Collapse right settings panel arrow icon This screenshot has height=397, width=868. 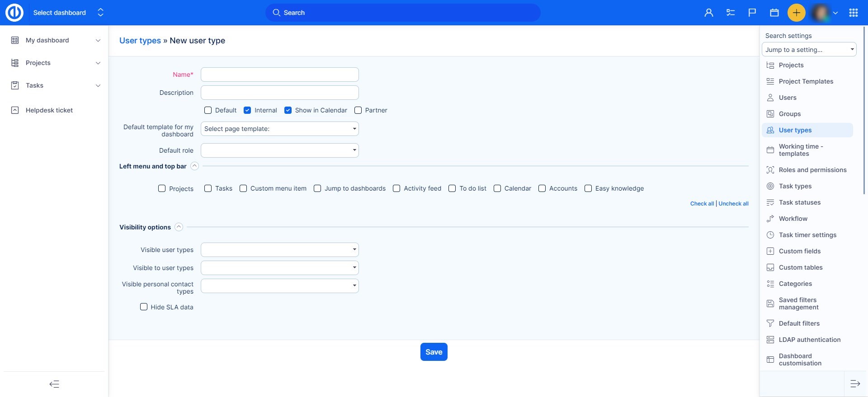click(855, 384)
